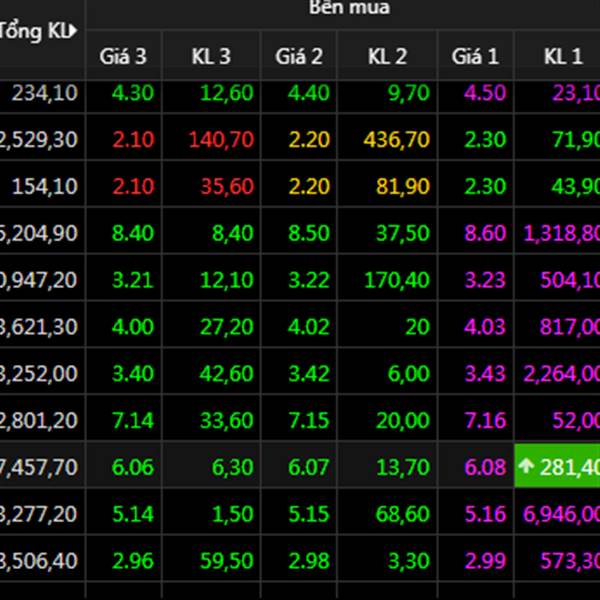Click total volume cell 154,10
This screenshot has height=600, width=600.
(45, 186)
